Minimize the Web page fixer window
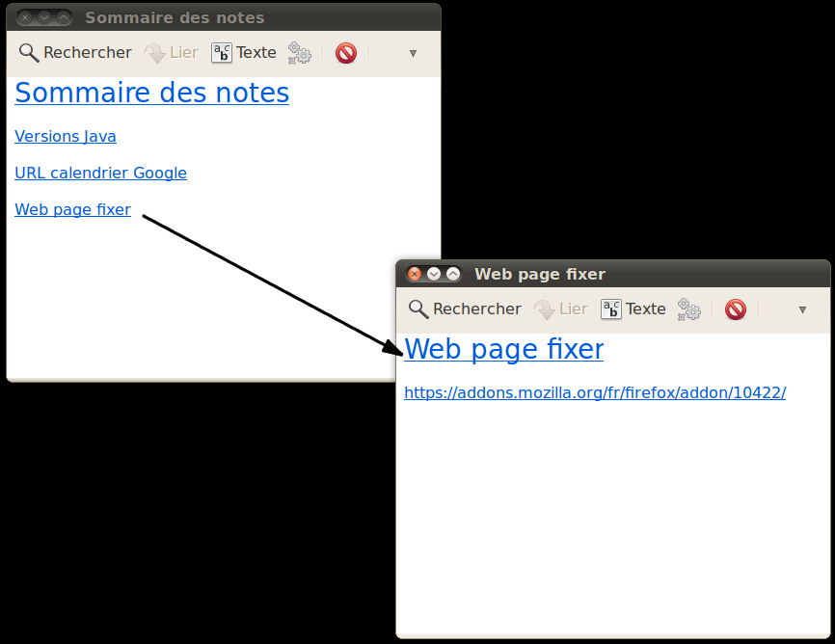The width and height of the screenshot is (835, 644). pos(434,274)
